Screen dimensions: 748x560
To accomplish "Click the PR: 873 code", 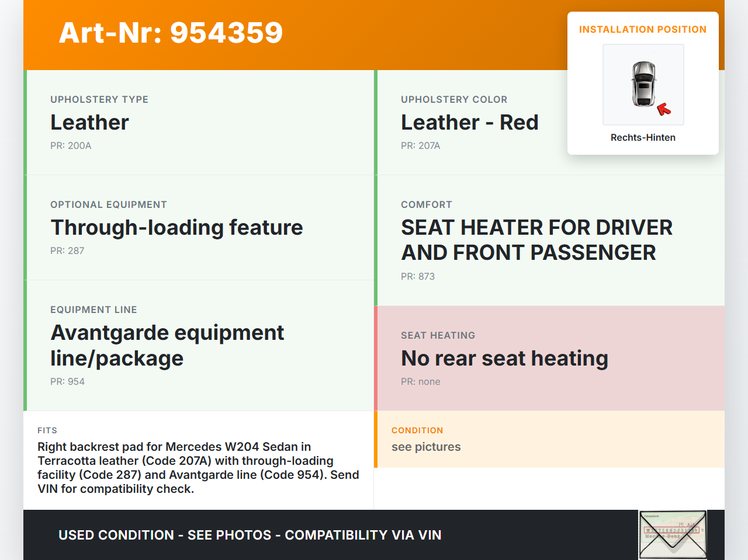I will [x=417, y=276].
